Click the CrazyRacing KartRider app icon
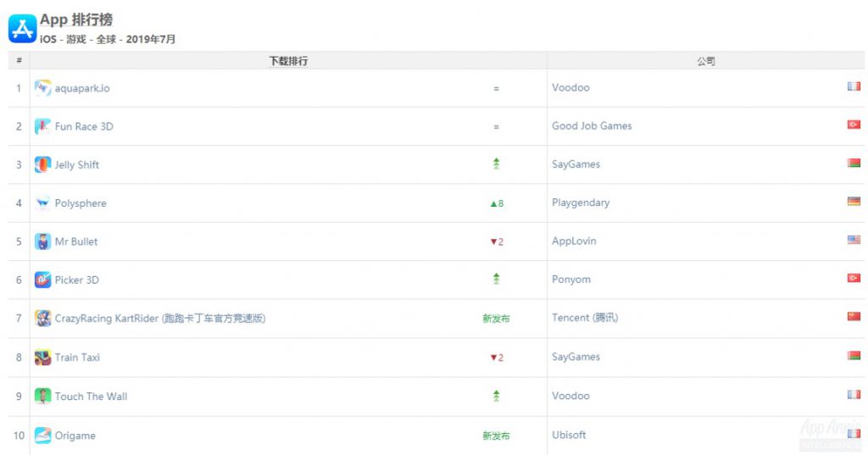This screenshot has width=868, height=455. [x=42, y=319]
